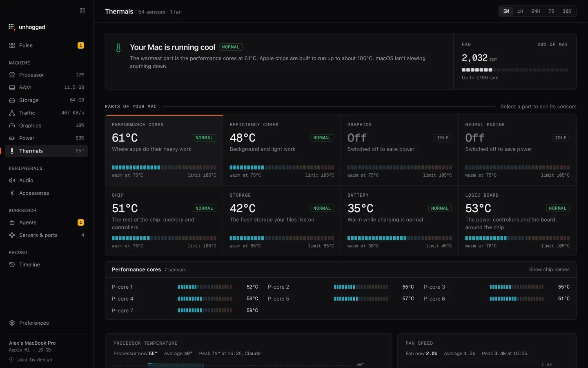The image size is (588, 368).
Task: Click the unhogged logo icon
Action: coord(11,27)
